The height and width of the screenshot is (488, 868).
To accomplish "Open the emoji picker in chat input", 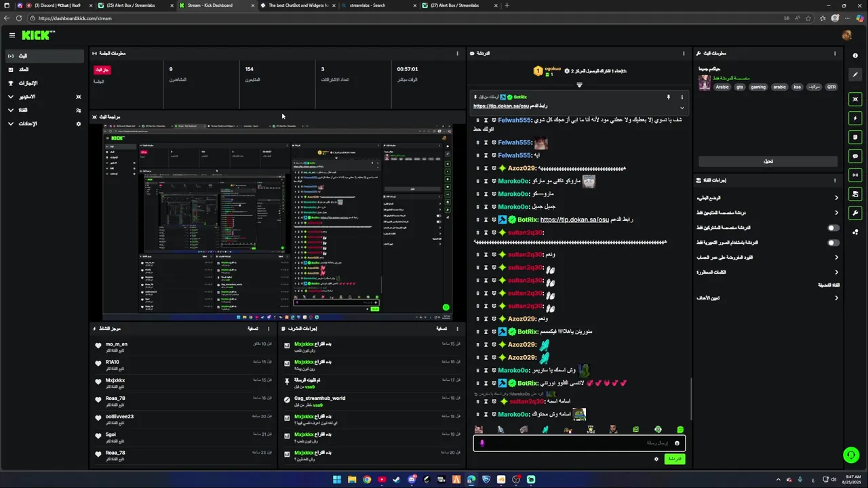I will click(677, 443).
